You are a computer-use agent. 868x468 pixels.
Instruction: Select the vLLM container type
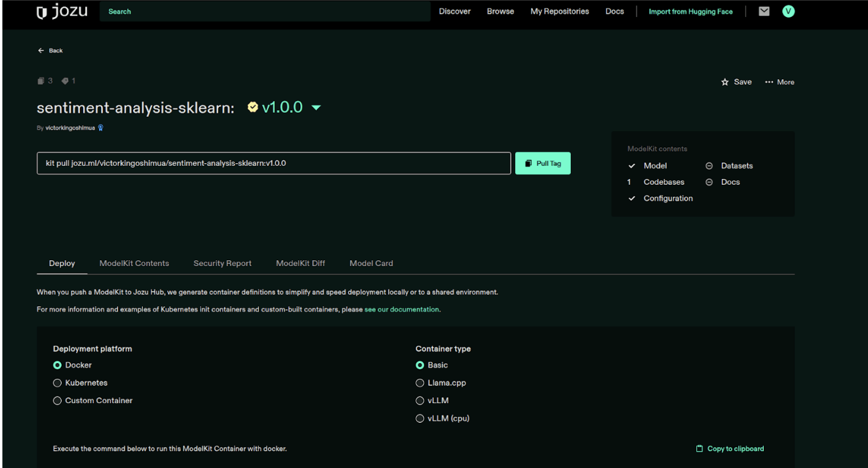(420, 400)
